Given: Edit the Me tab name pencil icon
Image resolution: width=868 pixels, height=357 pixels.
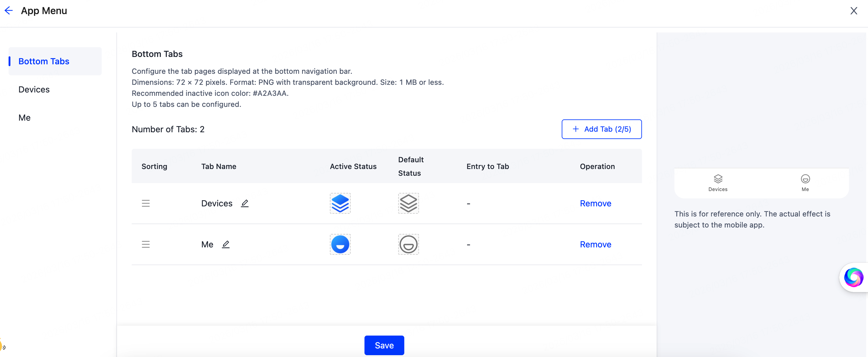Looking at the screenshot, I should pyautogui.click(x=226, y=245).
